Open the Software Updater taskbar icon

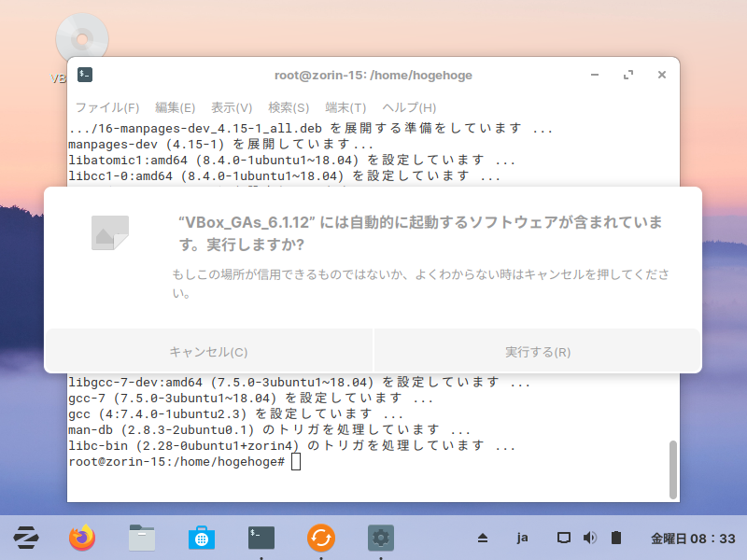point(320,538)
